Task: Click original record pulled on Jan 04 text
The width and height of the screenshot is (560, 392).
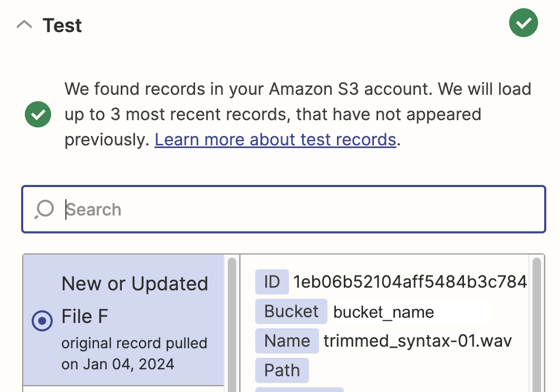Action: [x=134, y=354]
